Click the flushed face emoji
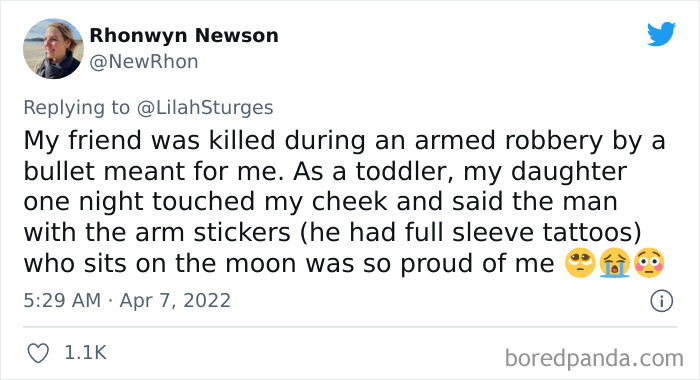The width and height of the screenshot is (700, 380). (x=649, y=263)
